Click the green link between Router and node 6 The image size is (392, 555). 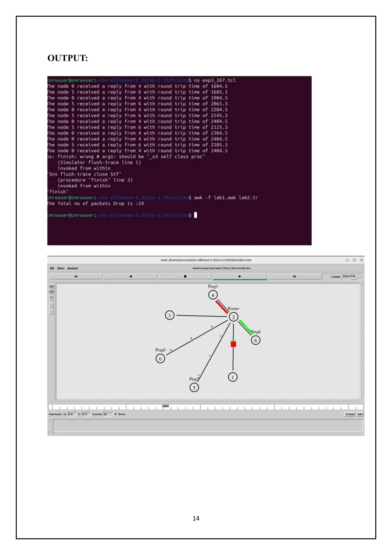click(246, 327)
